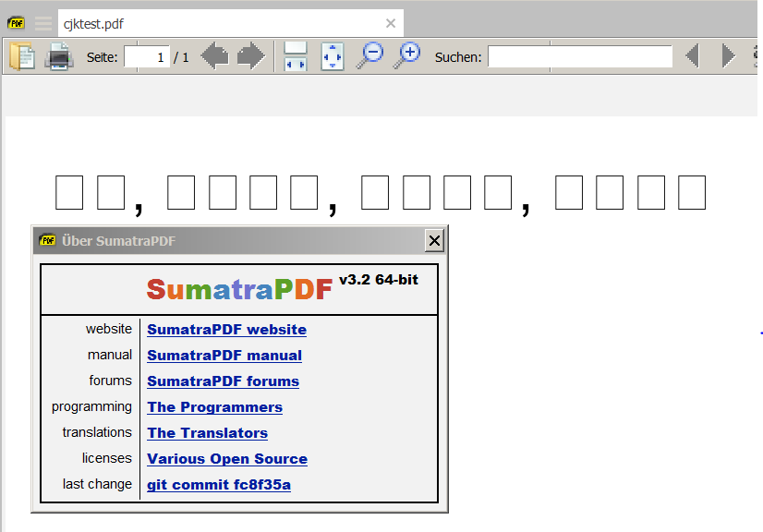The height and width of the screenshot is (532, 763).
Task: Close the Über SumatraPDF dialog
Action: pos(434,240)
